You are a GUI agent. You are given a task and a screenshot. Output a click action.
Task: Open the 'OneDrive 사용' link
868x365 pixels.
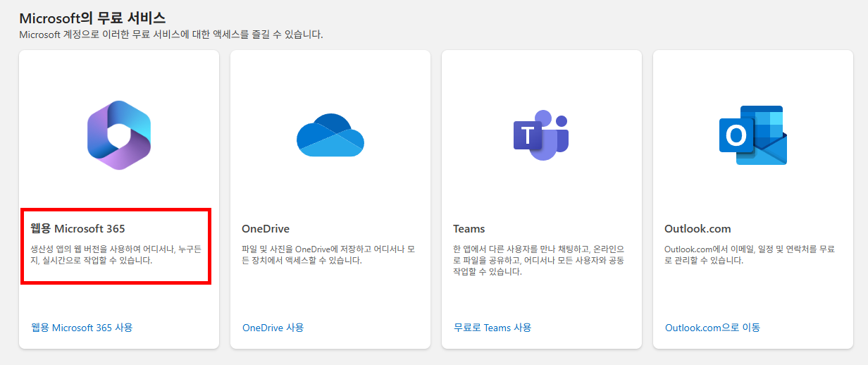pyautogui.click(x=273, y=328)
